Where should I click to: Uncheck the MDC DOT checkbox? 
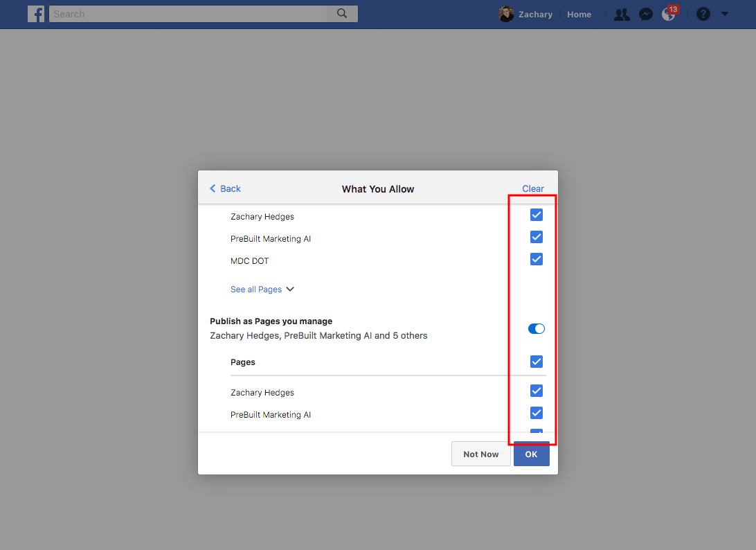click(x=536, y=259)
